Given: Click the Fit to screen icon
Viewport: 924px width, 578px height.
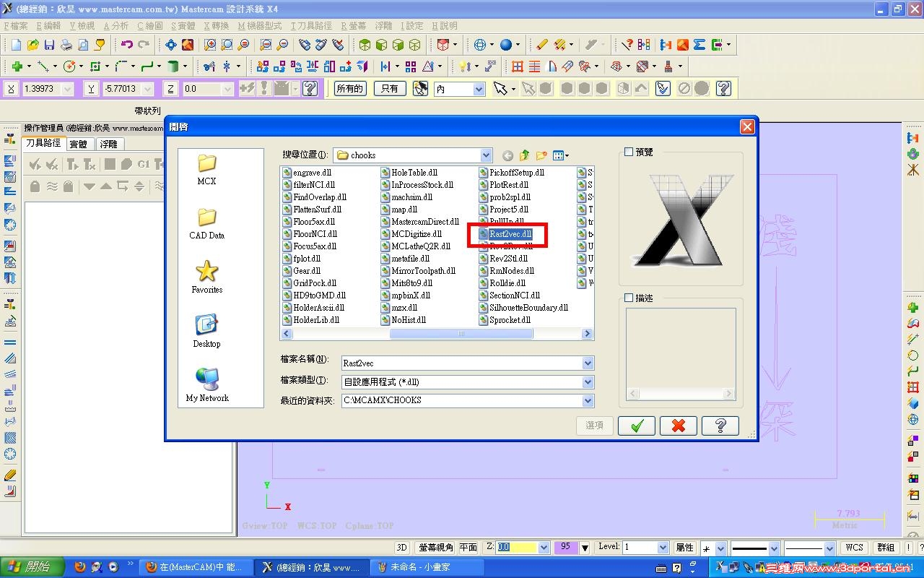Looking at the screenshot, I should click(x=171, y=45).
